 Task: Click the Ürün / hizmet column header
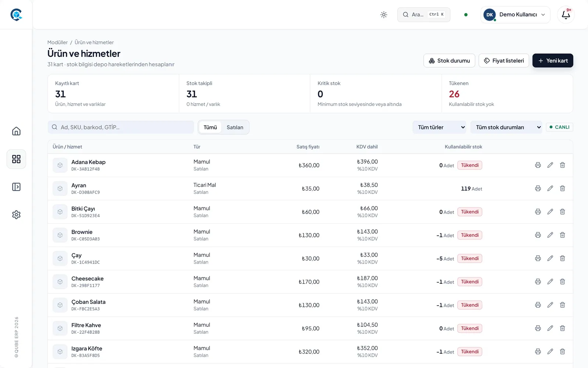point(67,147)
